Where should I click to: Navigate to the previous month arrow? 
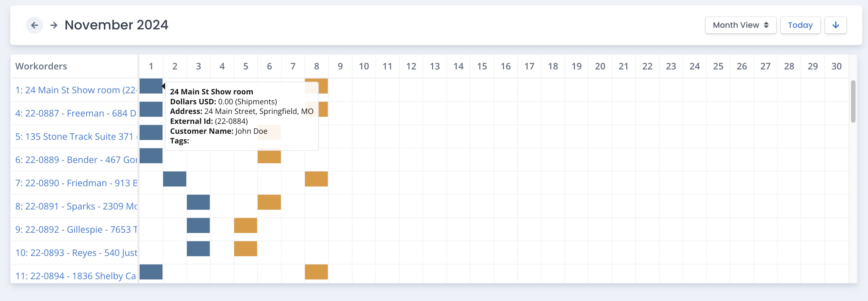[x=34, y=25]
